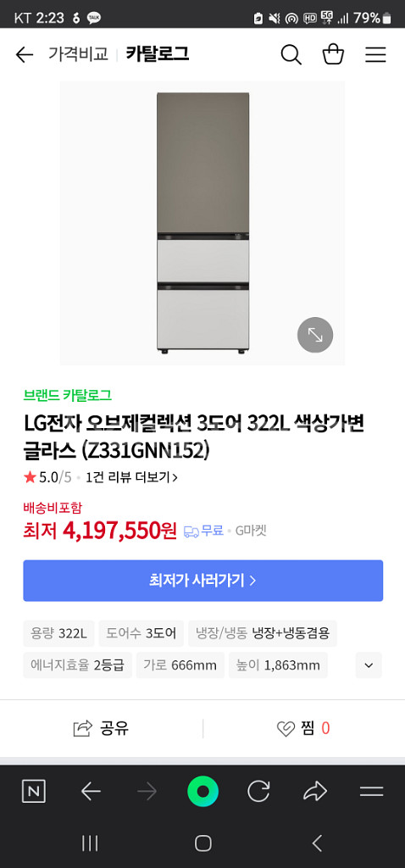Open the shopping basket icon
This screenshot has height=868, width=405.
333,54
